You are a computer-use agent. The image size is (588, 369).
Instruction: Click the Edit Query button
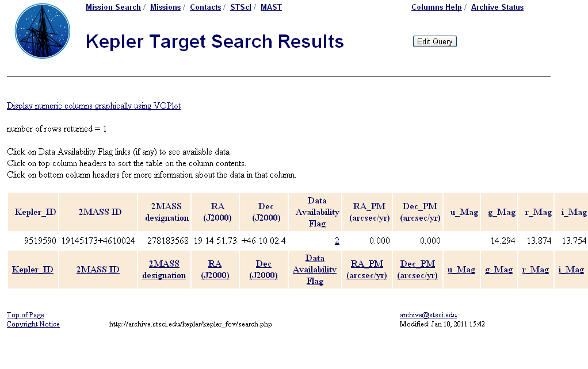(x=434, y=41)
